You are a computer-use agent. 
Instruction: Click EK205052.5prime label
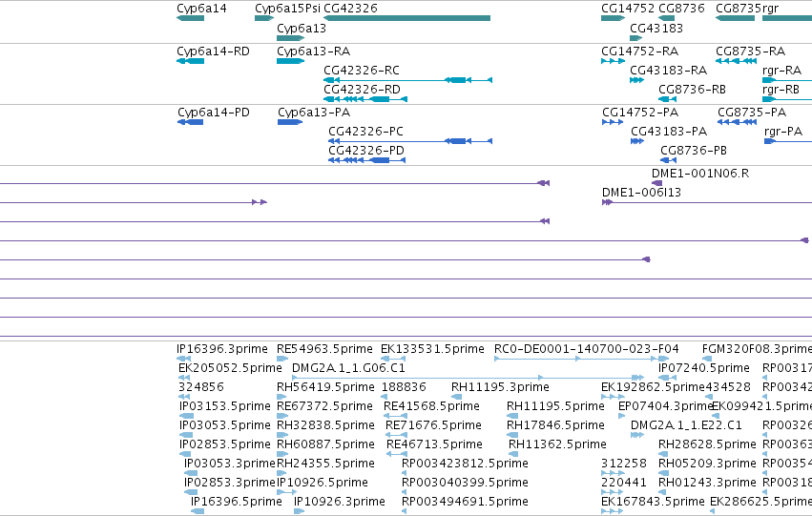(x=230, y=368)
